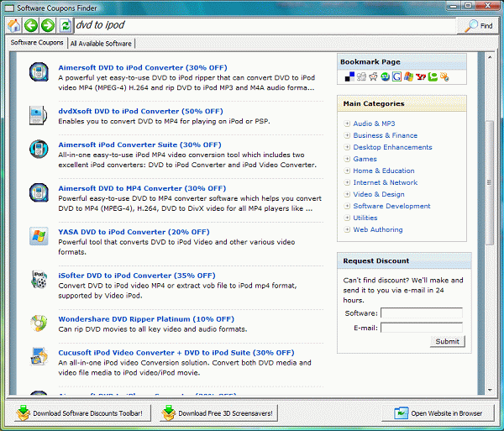Open Aimersoft iPod Converter Suite (30% OFF) link
The image size is (504, 431).
coord(139,145)
